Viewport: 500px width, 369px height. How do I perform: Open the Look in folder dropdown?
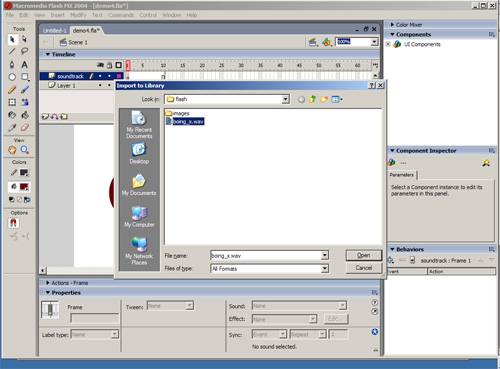point(285,99)
